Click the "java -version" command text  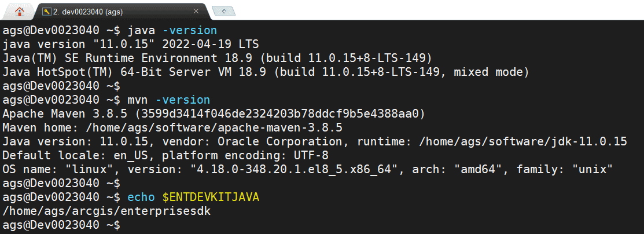(x=172, y=30)
